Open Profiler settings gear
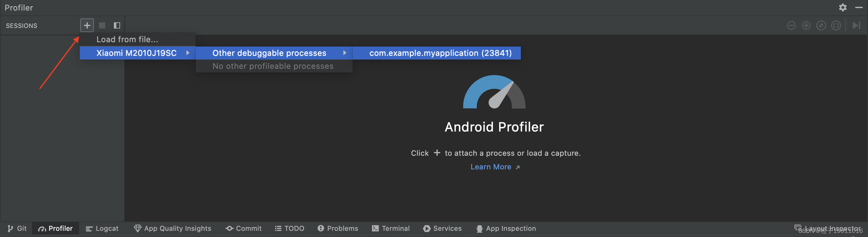 click(843, 7)
